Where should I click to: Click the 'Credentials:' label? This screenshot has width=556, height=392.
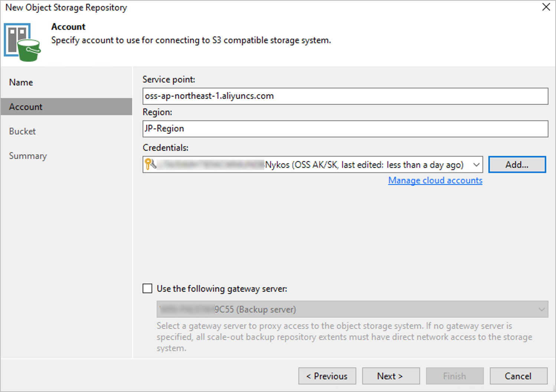point(166,148)
